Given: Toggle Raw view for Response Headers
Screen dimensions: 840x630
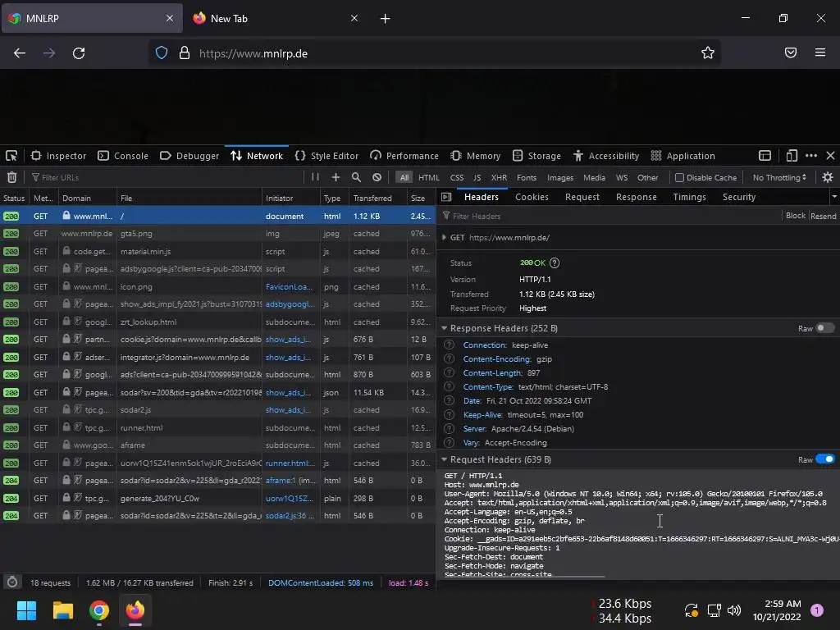Looking at the screenshot, I should [824, 328].
